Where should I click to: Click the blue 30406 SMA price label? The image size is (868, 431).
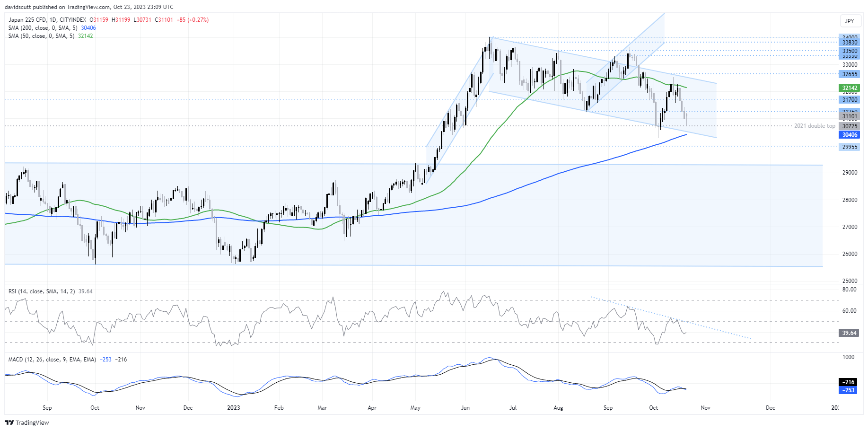[x=850, y=135]
